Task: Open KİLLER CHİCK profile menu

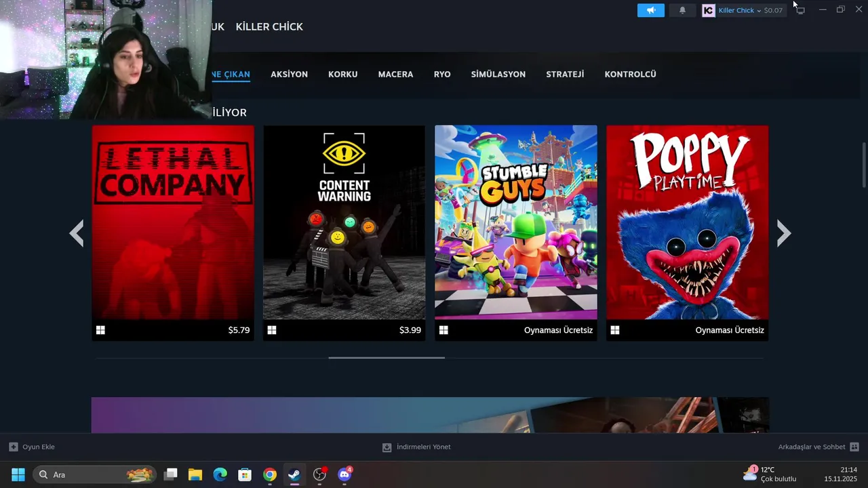Action: [269, 26]
